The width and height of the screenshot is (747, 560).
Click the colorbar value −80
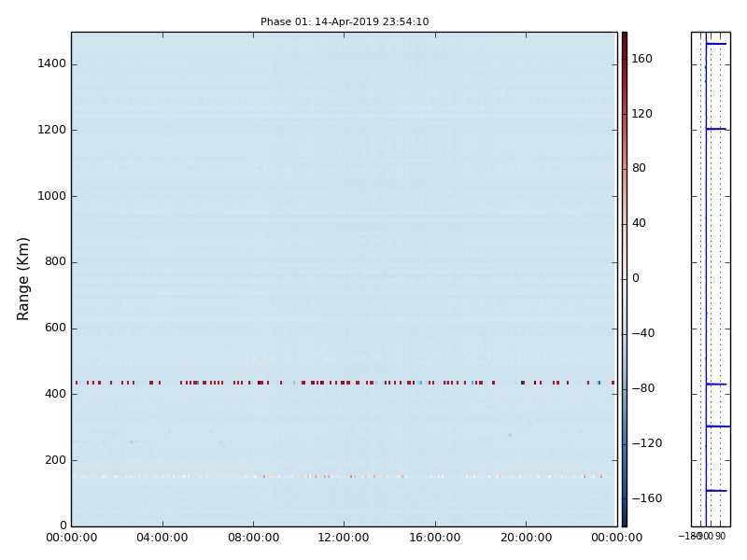643,388
